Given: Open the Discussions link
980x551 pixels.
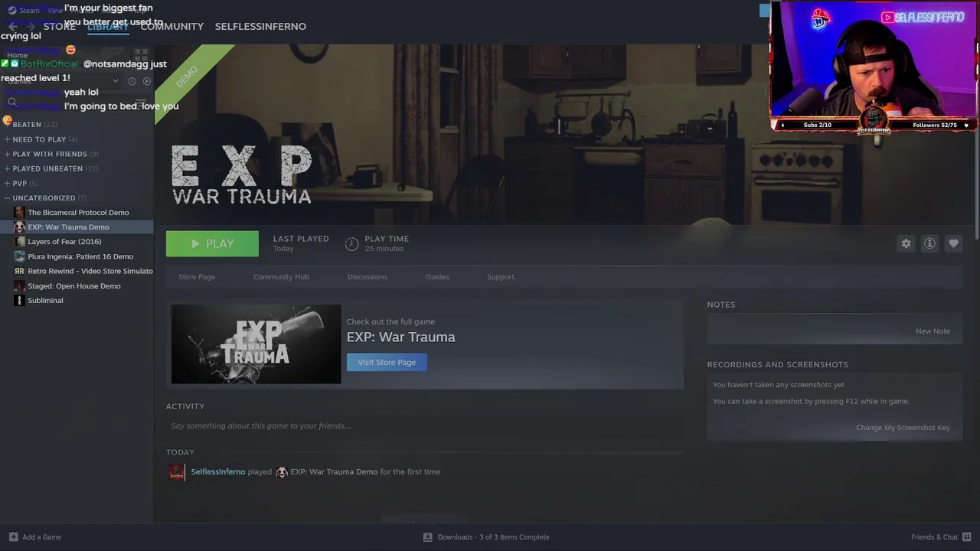Looking at the screenshot, I should point(367,277).
